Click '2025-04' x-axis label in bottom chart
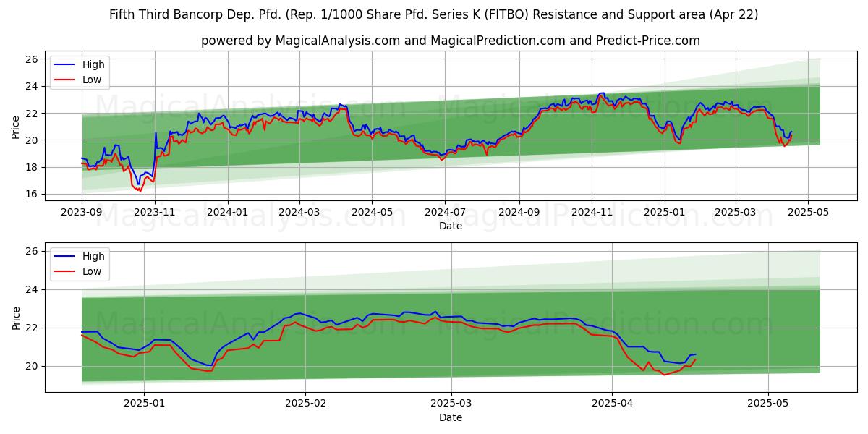This screenshot has height=434, width=868. [612, 404]
